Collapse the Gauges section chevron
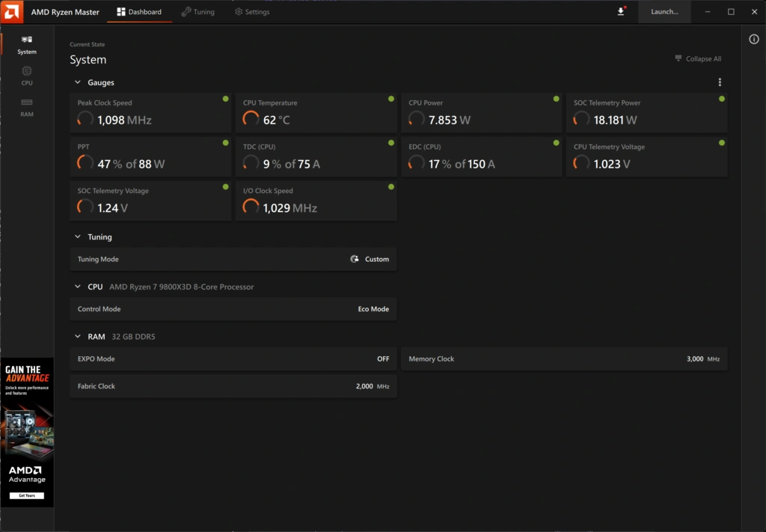The height and width of the screenshot is (532, 766). pyautogui.click(x=78, y=82)
